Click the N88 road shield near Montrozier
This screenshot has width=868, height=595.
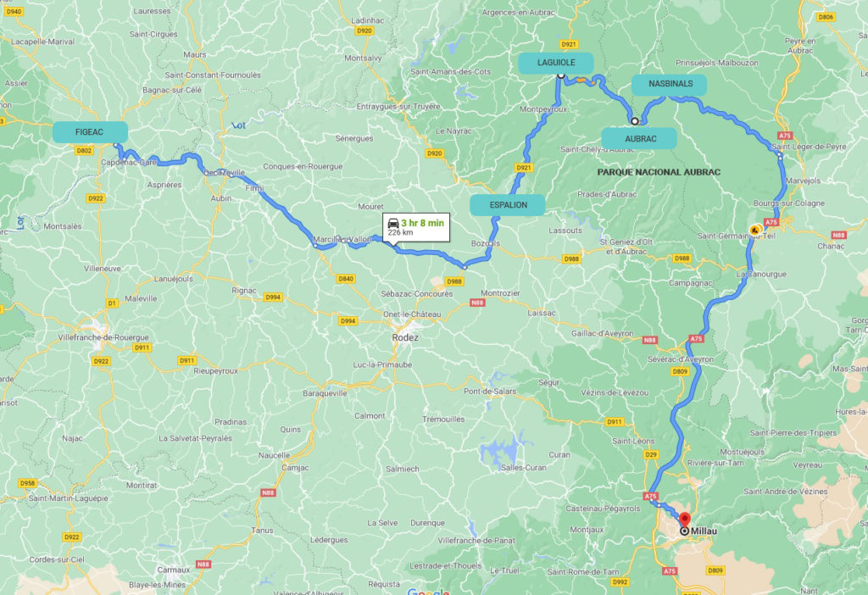pyautogui.click(x=477, y=303)
